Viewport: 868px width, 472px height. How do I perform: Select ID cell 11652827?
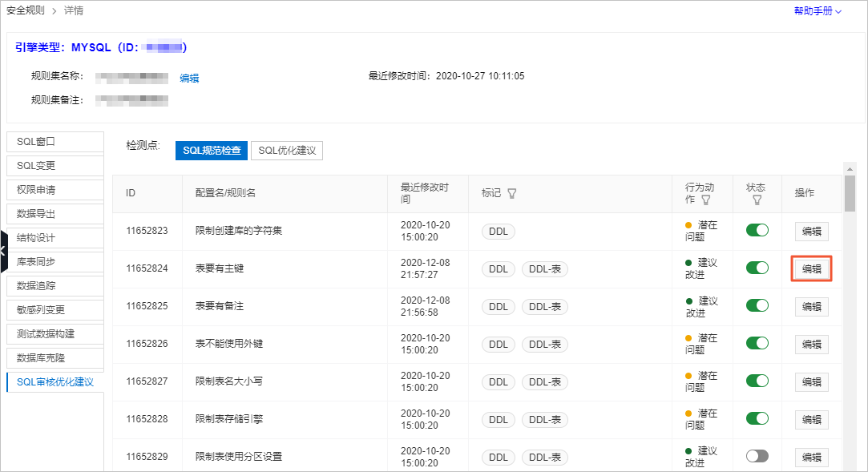click(147, 381)
